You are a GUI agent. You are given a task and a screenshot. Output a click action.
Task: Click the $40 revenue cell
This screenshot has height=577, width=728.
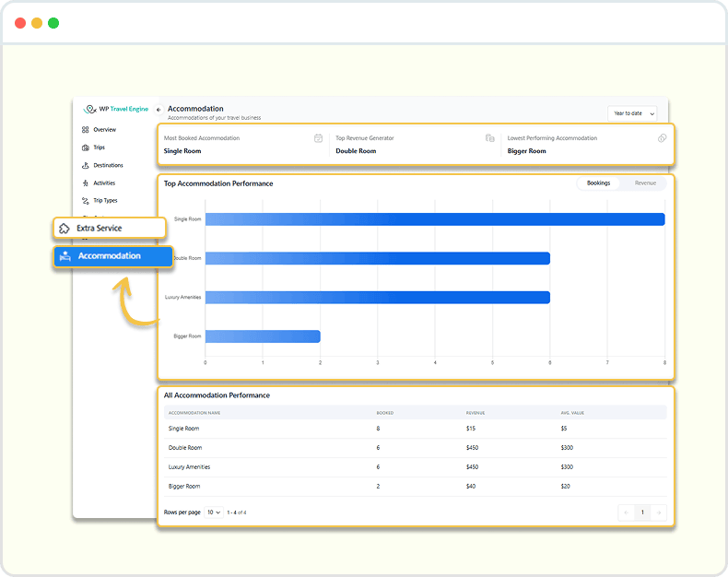coord(471,487)
